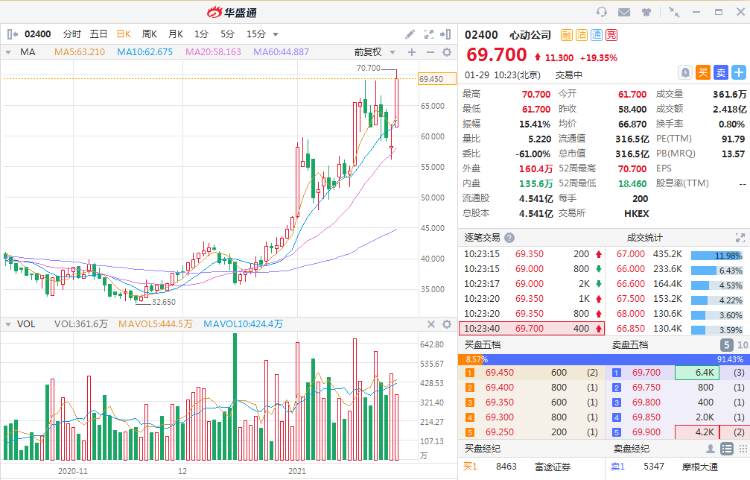Switch to the 分时 chart tab

pyautogui.click(x=72, y=33)
